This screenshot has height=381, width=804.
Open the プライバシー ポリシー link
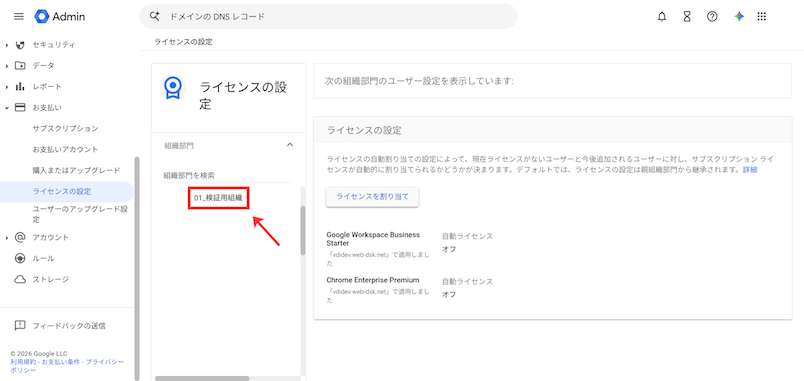(x=67, y=366)
